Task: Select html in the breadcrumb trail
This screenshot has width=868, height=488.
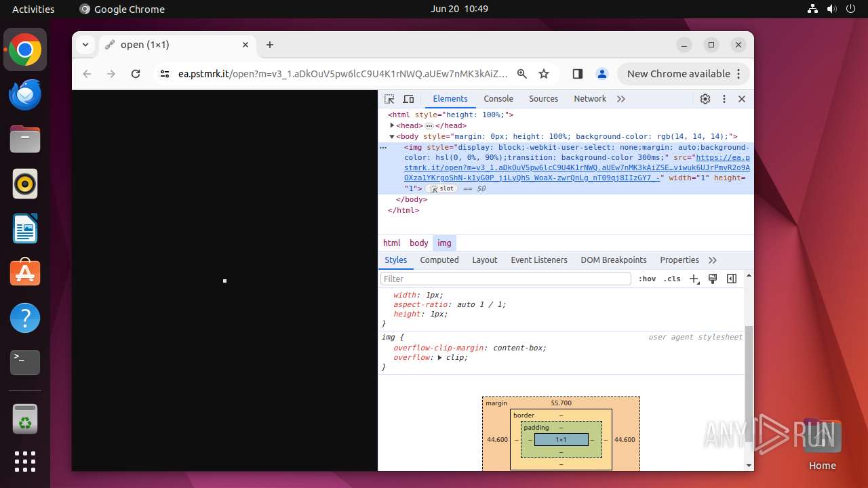Action: pyautogui.click(x=392, y=243)
